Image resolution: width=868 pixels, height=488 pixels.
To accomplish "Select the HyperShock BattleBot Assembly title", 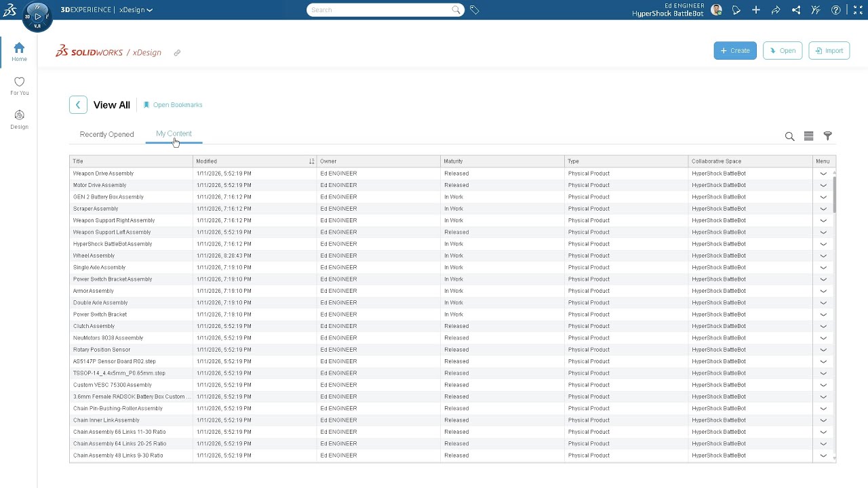I will 113,244.
